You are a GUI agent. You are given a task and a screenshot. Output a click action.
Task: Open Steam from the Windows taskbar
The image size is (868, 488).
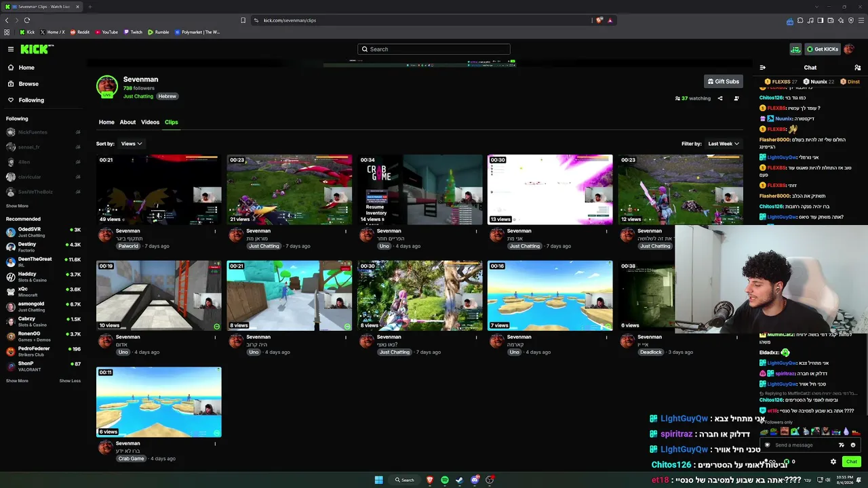[460, 480]
